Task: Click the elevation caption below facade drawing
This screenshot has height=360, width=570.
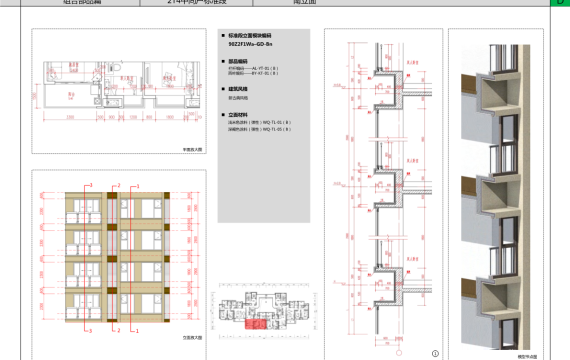Action: pos(192,338)
